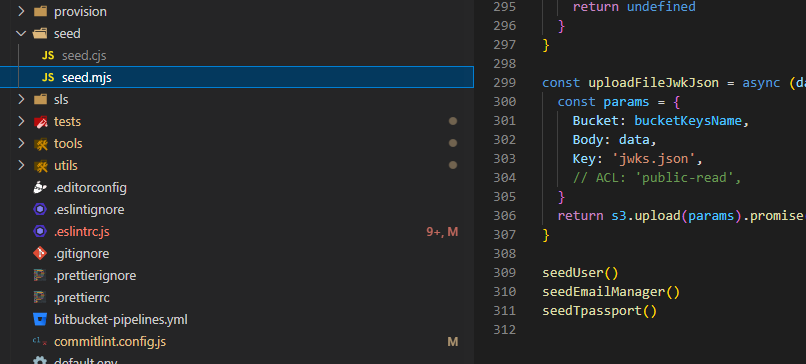Click the Body: data line

tap(615, 140)
